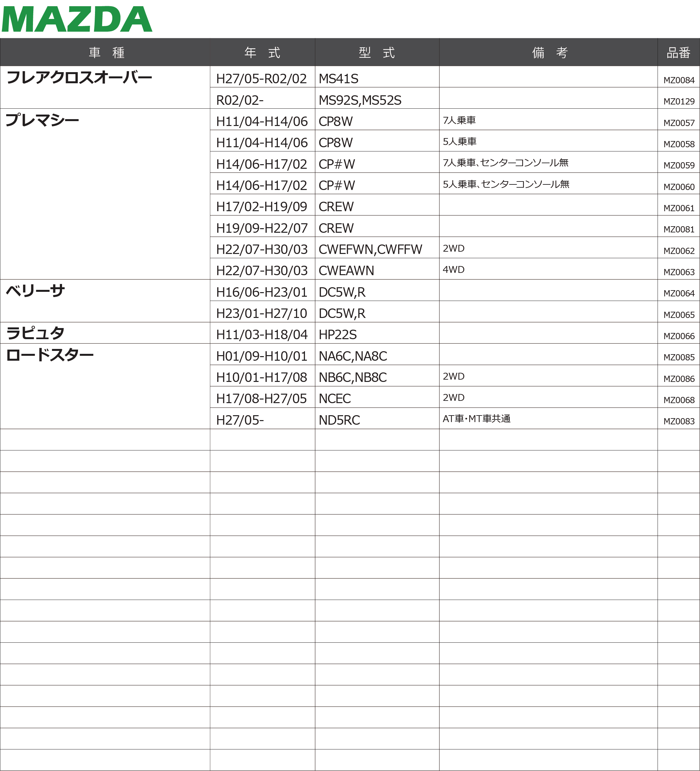
Task: Click the CWEFWN,CWFFW model cell
Action: (370, 249)
